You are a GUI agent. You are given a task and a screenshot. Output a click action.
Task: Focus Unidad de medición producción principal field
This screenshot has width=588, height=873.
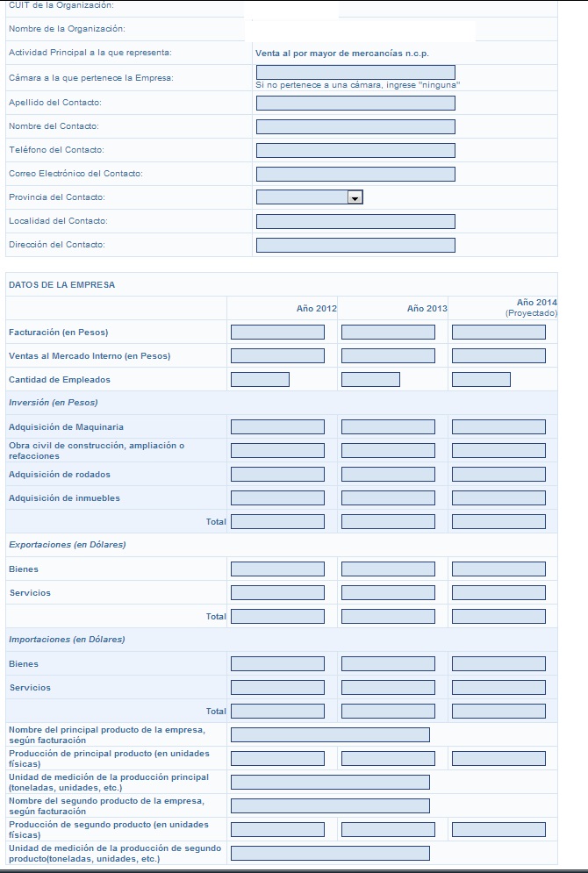point(330,783)
